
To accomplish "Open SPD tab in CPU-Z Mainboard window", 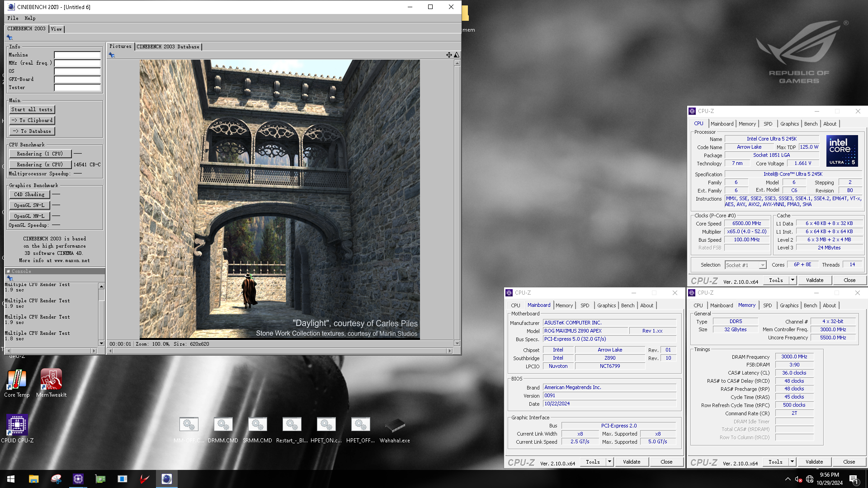I will pyautogui.click(x=585, y=305).
